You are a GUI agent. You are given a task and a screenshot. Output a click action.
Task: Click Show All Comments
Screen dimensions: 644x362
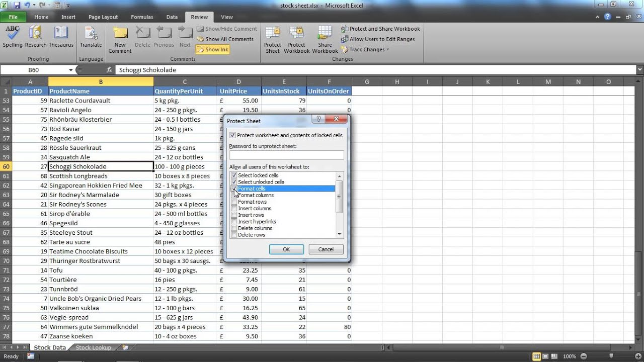point(225,39)
